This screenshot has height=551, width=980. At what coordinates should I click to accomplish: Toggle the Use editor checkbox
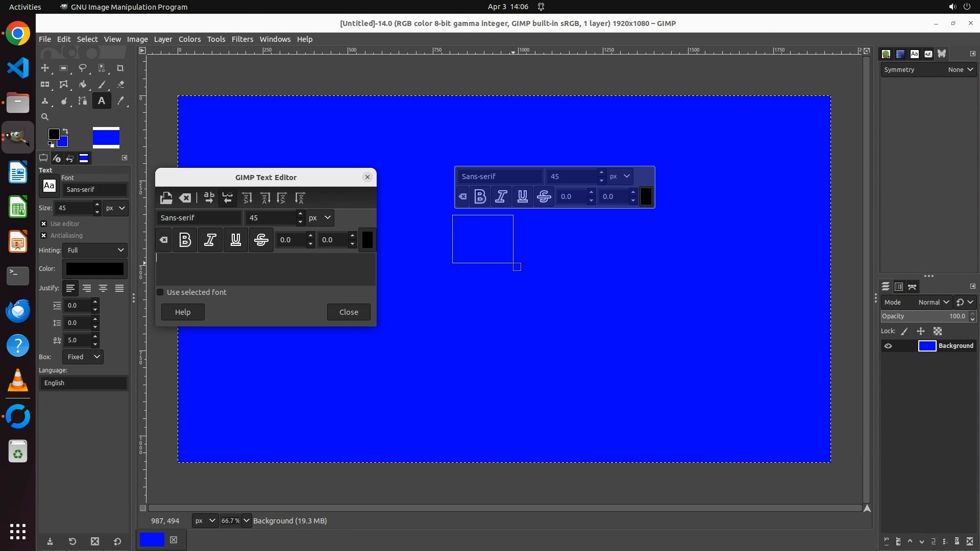44,223
